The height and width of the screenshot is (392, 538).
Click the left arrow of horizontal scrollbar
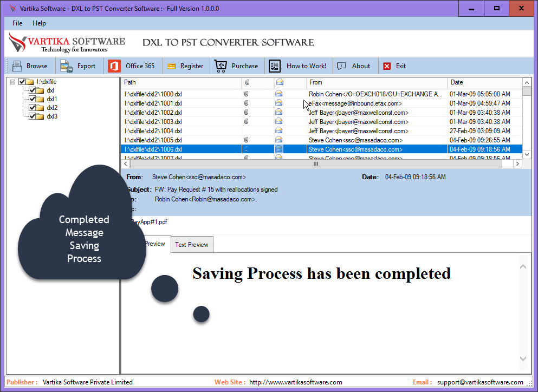click(126, 164)
